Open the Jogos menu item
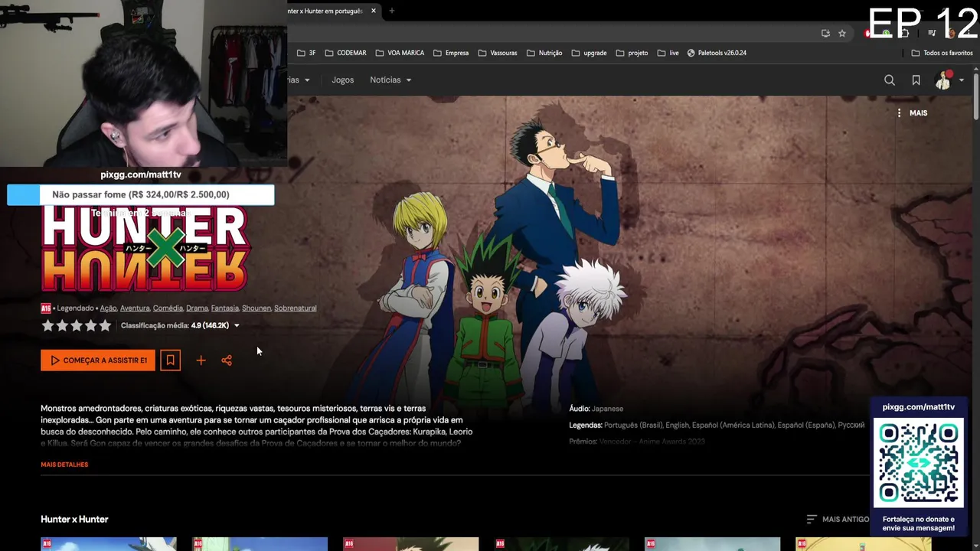The width and height of the screenshot is (980, 551). click(x=343, y=80)
